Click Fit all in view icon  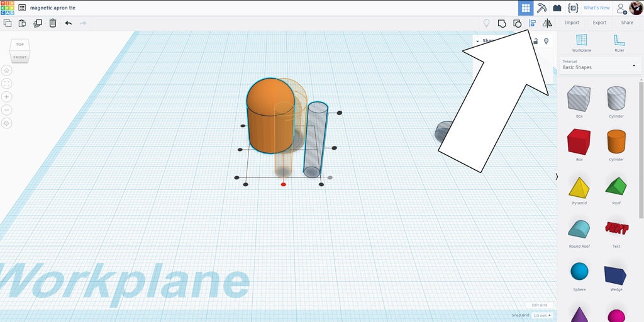coord(6,84)
